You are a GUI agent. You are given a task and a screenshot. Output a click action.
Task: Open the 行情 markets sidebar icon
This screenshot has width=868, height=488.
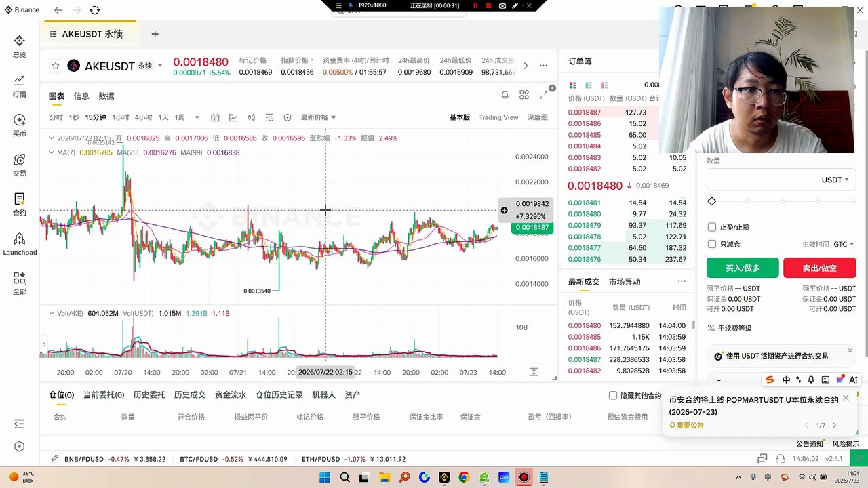pos(19,86)
